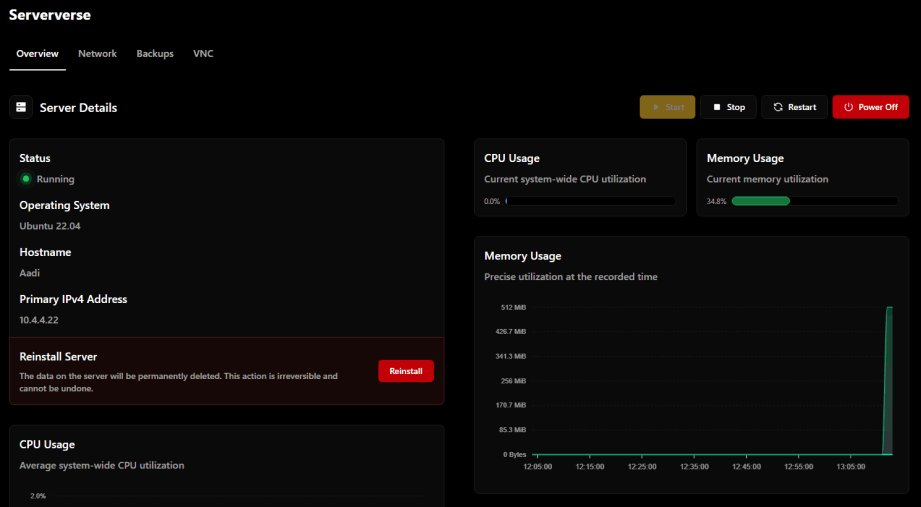Click the Primary IPv4 Address label
Image resolution: width=921 pixels, height=507 pixels.
[73, 299]
